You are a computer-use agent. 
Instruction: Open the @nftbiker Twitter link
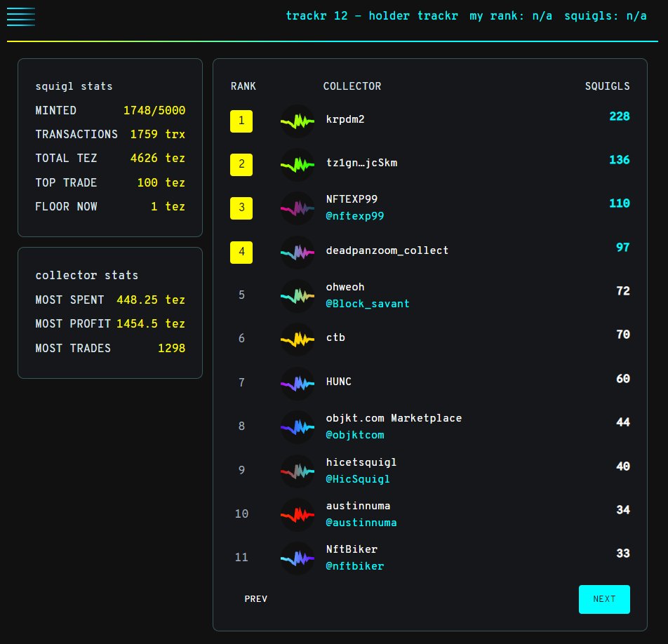[355, 566]
